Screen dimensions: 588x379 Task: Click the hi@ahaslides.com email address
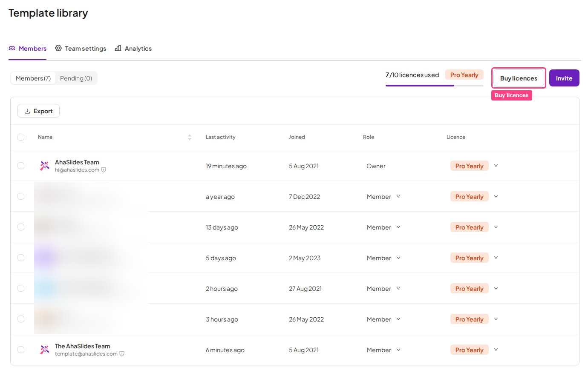pyautogui.click(x=77, y=170)
